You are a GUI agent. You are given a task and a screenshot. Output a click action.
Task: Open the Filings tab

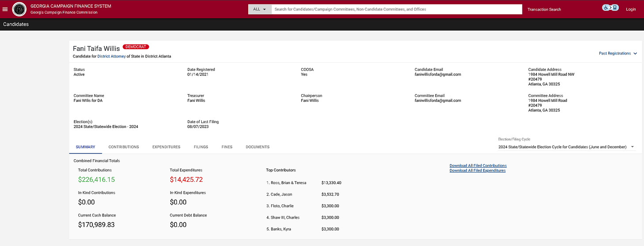201,147
